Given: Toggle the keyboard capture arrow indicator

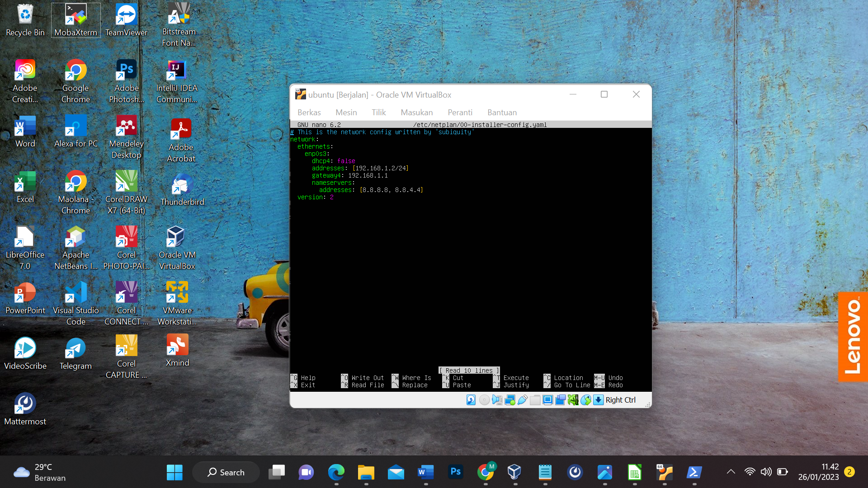Looking at the screenshot, I should click(598, 400).
